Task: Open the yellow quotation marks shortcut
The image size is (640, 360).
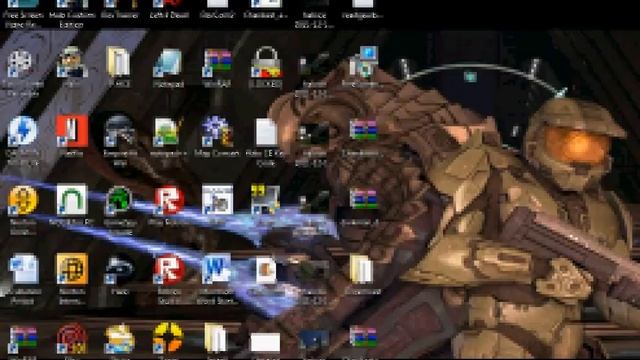Action: pyautogui.click(x=265, y=200)
